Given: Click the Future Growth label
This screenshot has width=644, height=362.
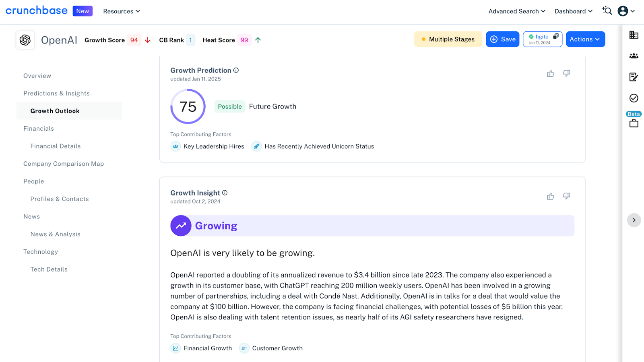Looking at the screenshot, I should pos(272,107).
